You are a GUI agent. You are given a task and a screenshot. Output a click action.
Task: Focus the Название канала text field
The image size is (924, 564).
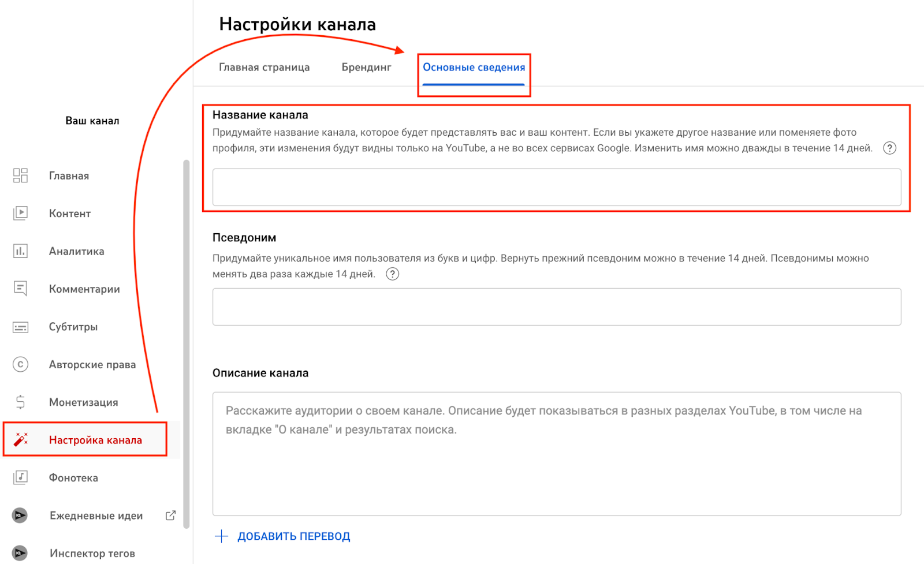coord(556,187)
